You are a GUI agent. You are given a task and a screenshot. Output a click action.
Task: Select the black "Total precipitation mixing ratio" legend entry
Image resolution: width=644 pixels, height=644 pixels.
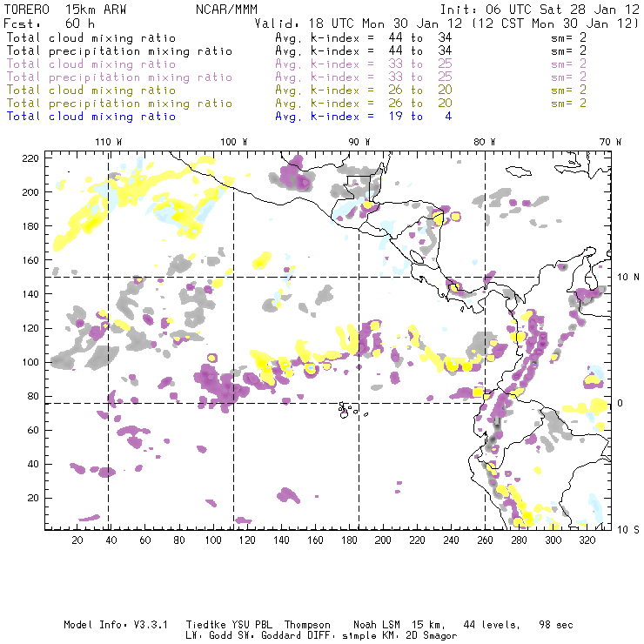tap(119, 51)
